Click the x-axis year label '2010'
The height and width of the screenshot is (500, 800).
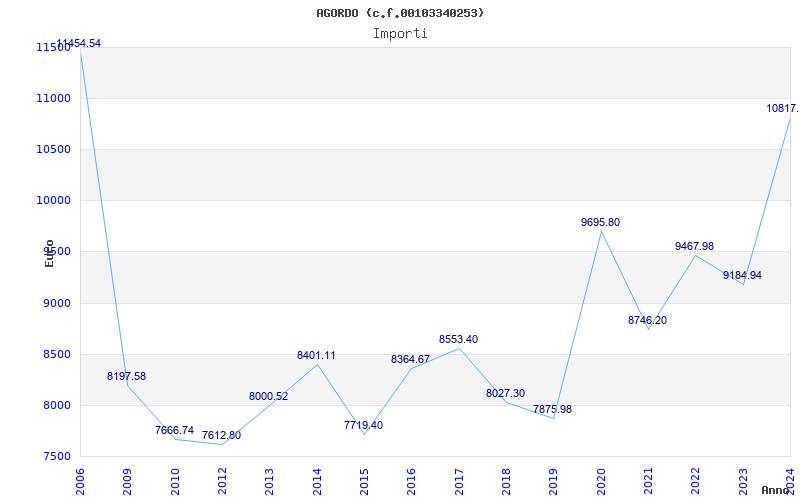coord(175,481)
